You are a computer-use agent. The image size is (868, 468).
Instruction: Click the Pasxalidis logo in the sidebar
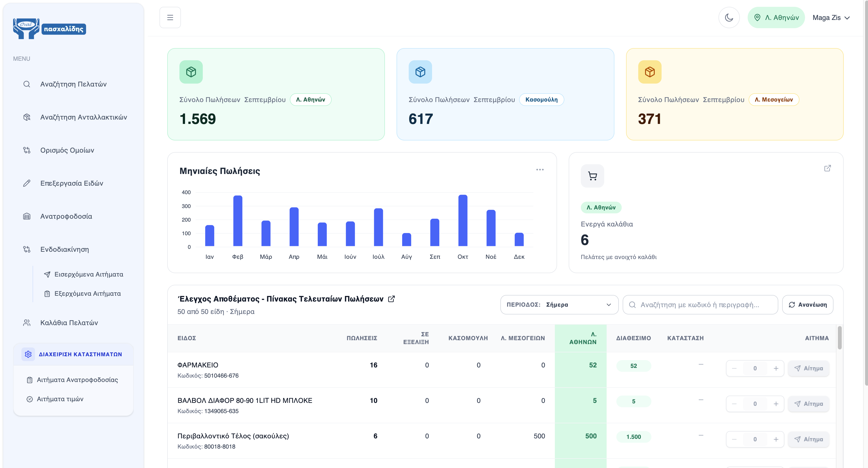[x=50, y=29]
